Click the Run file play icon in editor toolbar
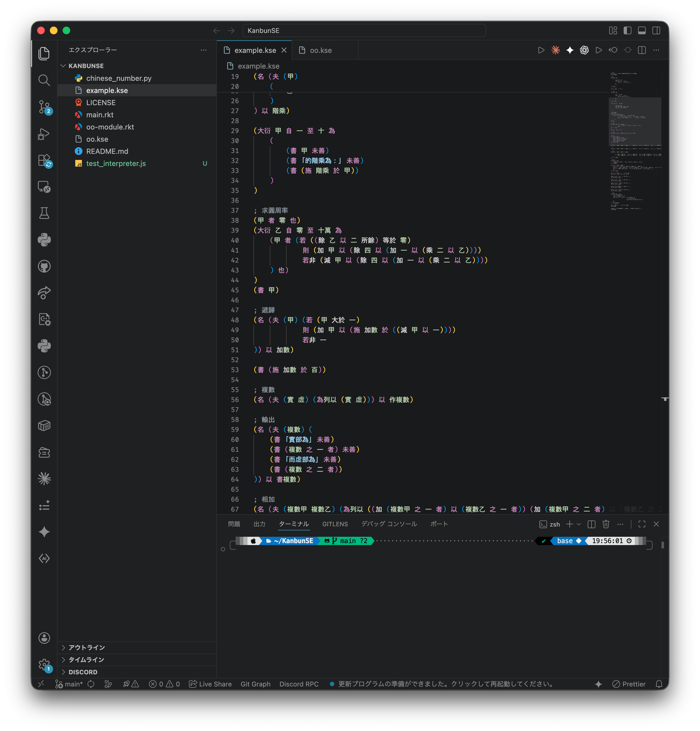Screen dimensions: 700x731 (541, 50)
